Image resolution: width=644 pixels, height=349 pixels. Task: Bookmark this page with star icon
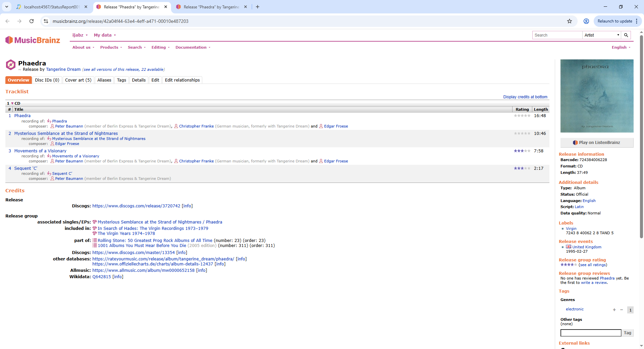(x=570, y=21)
